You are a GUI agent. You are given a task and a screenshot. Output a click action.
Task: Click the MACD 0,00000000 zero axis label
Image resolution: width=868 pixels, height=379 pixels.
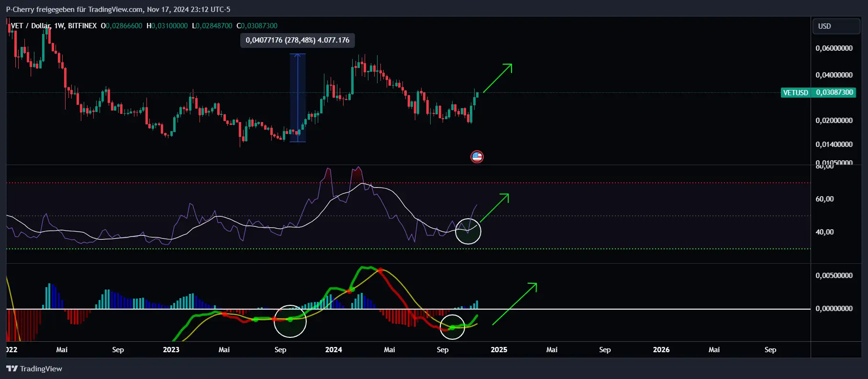pyautogui.click(x=834, y=309)
